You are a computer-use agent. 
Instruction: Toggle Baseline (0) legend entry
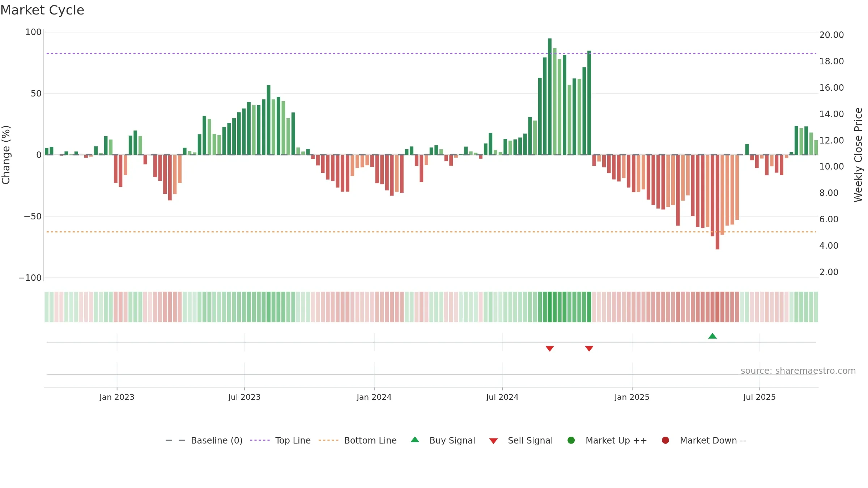click(x=204, y=440)
